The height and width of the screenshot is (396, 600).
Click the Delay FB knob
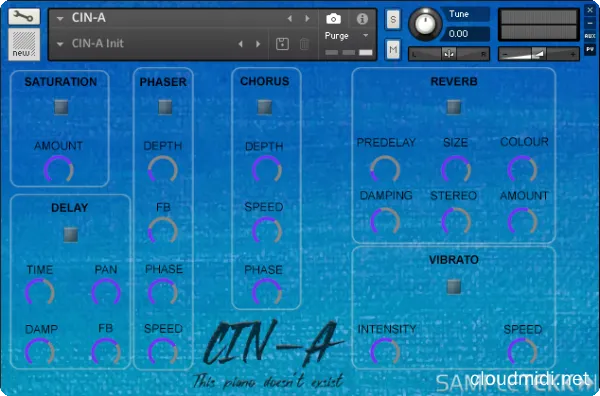pyautogui.click(x=106, y=352)
